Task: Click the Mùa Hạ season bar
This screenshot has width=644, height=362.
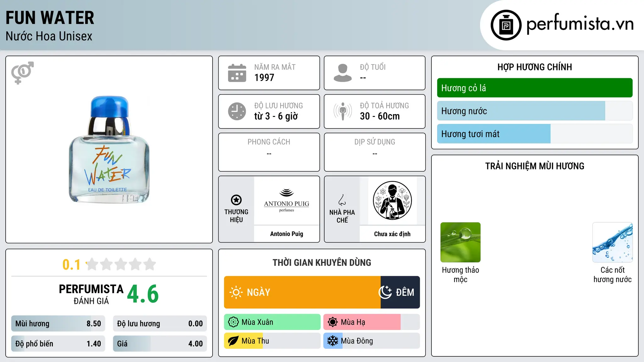Action: tap(372, 322)
